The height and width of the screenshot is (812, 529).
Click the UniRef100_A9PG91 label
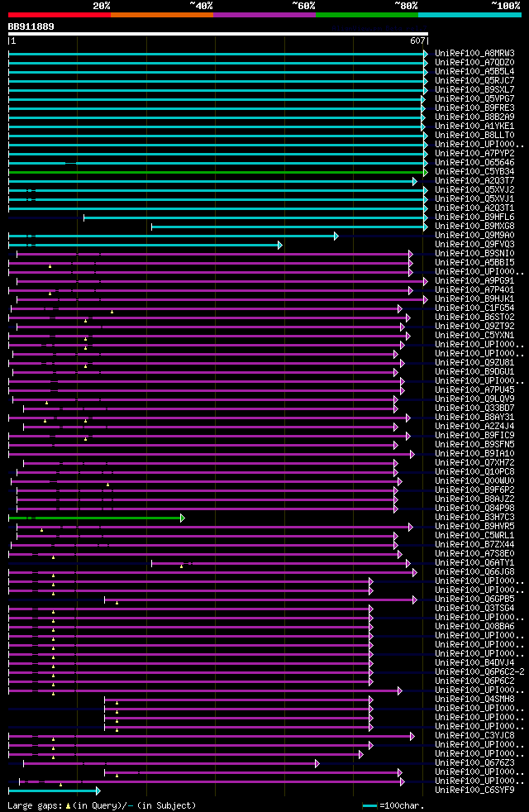pos(474,281)
